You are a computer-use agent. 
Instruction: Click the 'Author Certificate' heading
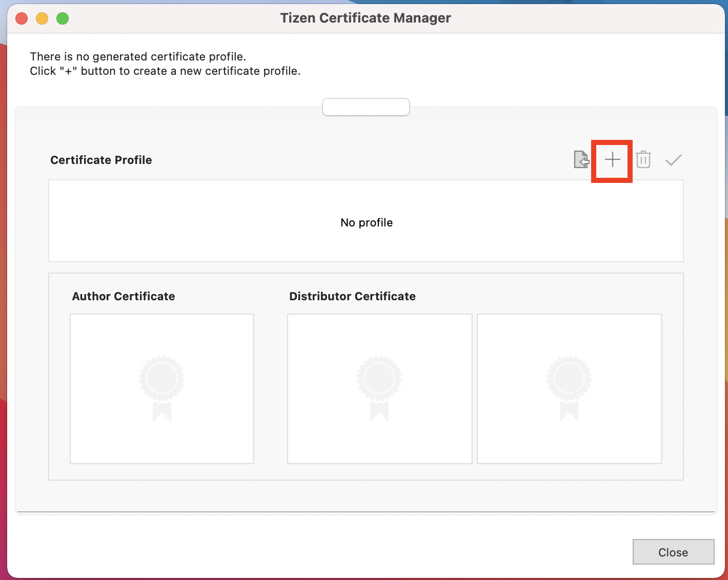pos(124,296)
